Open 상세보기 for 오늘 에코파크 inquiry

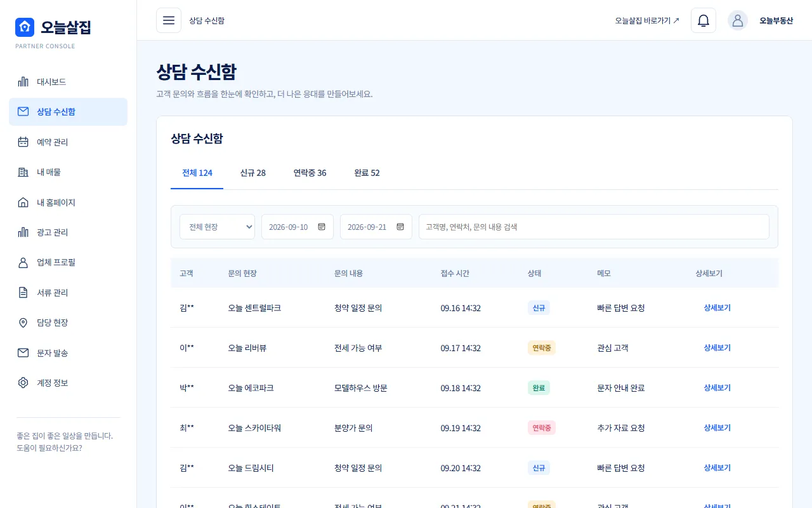[x=717, y=388]
